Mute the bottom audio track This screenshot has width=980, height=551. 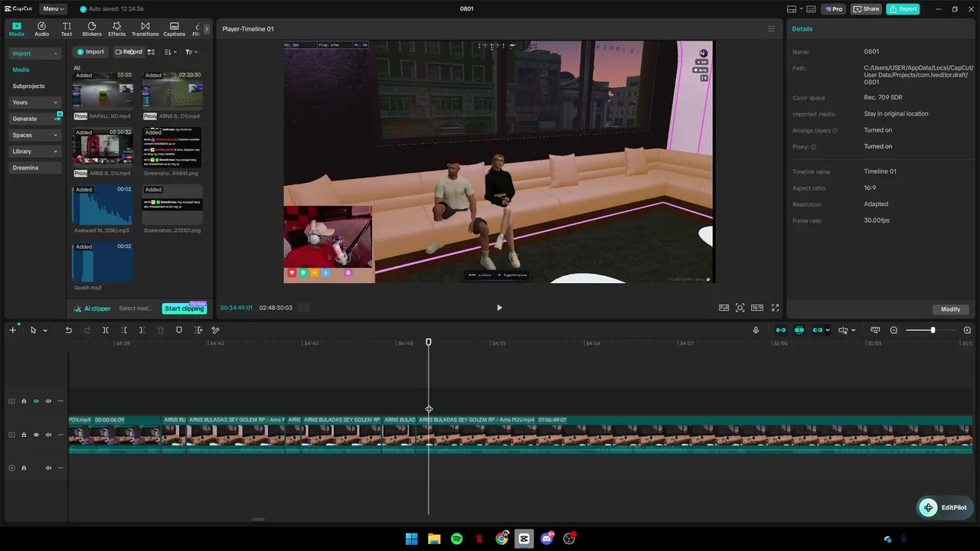[x=48, y=468]
